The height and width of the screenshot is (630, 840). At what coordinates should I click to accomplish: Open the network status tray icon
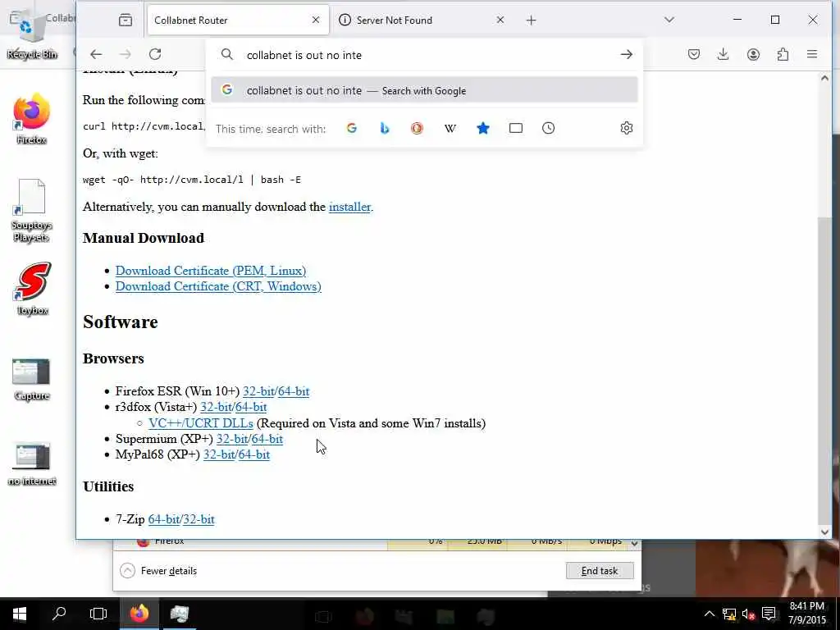point(728,614)
